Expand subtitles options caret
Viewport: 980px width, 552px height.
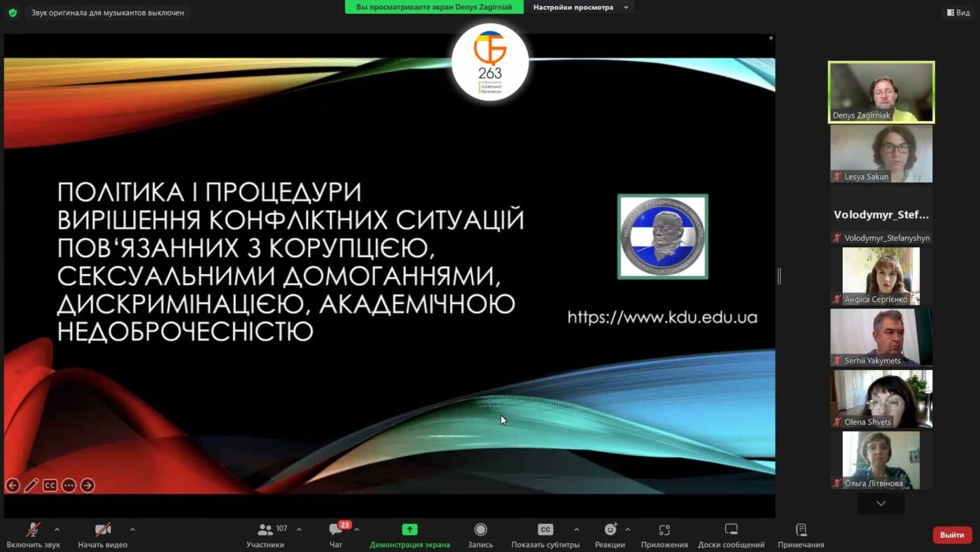tap(577, 530)
